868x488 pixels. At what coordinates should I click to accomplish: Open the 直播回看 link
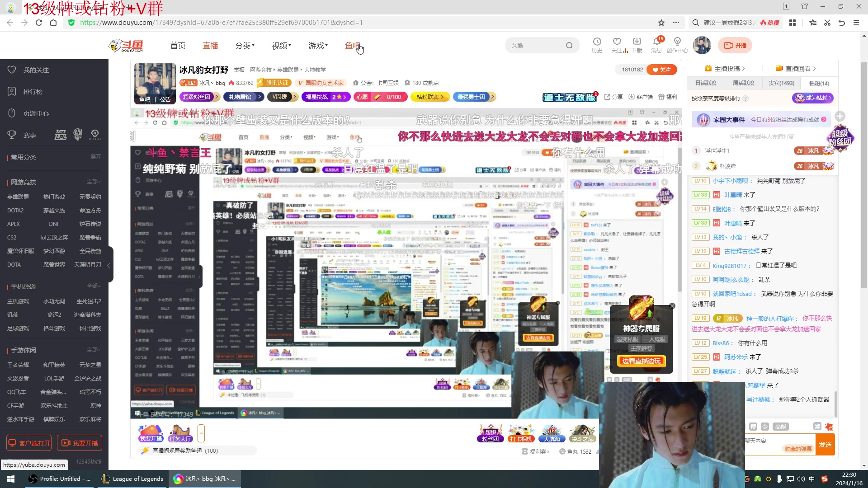[796, 69]
